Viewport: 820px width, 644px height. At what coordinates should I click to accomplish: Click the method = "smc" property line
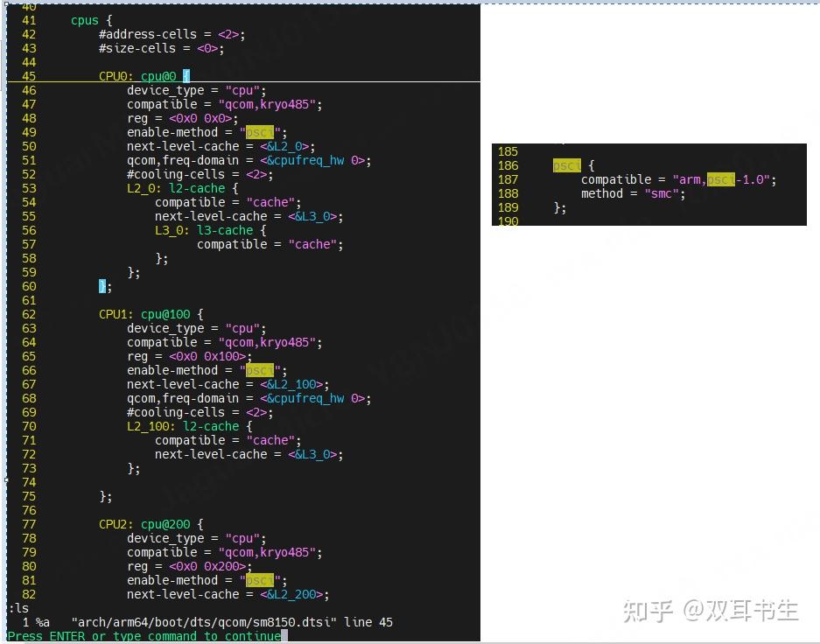tap(632, 192)
